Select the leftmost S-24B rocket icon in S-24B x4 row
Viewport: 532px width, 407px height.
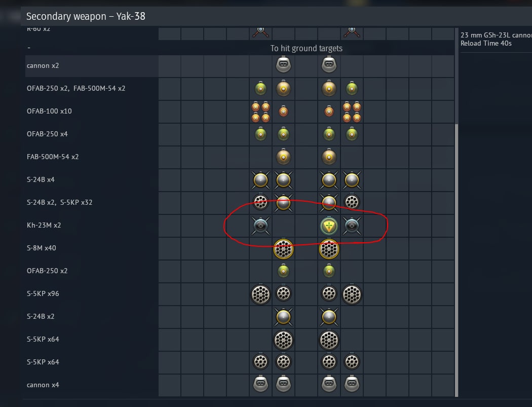click(260, 180)
